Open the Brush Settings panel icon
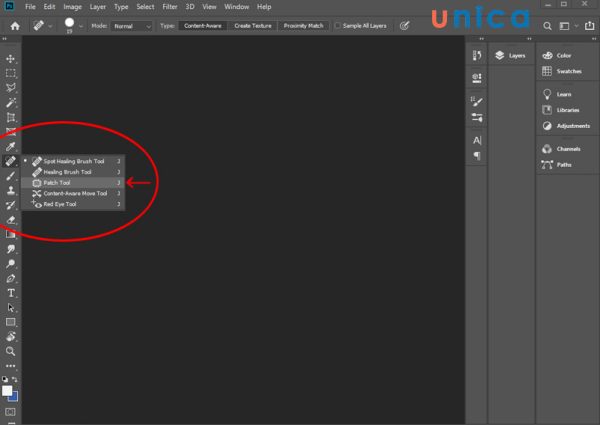This screenshot has width=600, height=425. 477,101
